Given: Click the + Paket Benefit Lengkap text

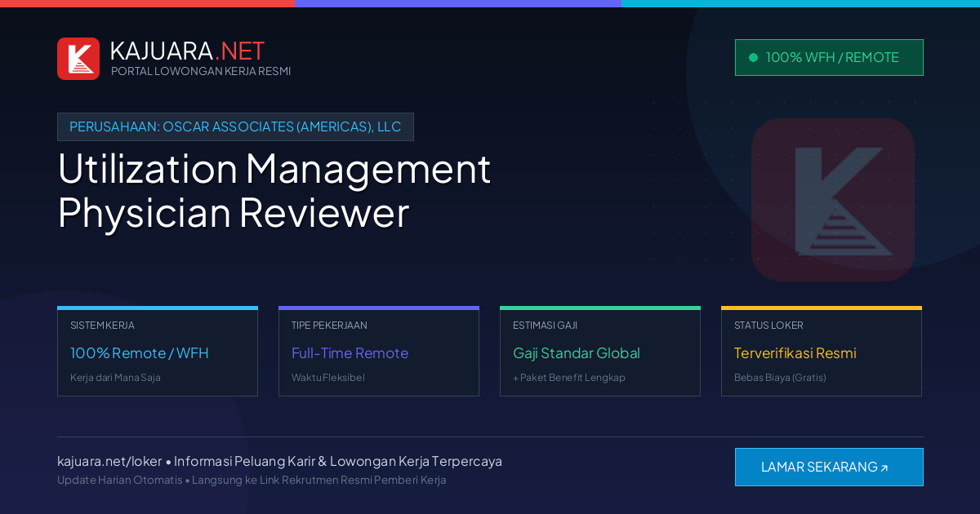Looking at the screenshot, I should [569, 378].
